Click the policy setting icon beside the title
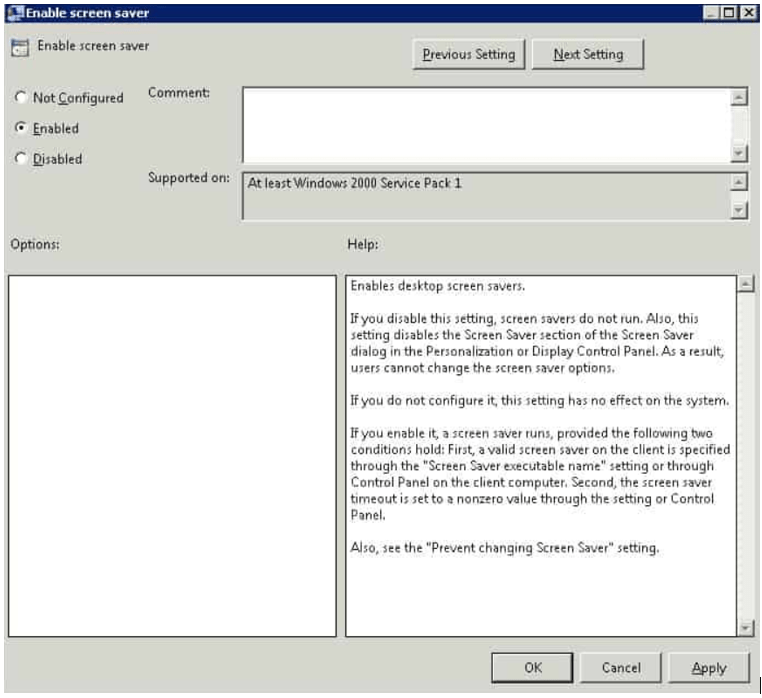The width and height of the screenshot is (762, 698). click(20, 48)
